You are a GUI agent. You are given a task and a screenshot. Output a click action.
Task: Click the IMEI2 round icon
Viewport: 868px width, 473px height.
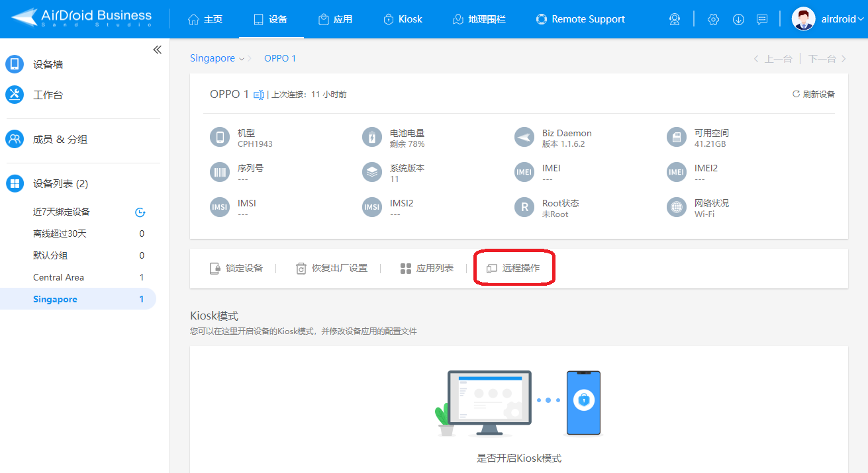pyautogui.click(x=677, y=173)
